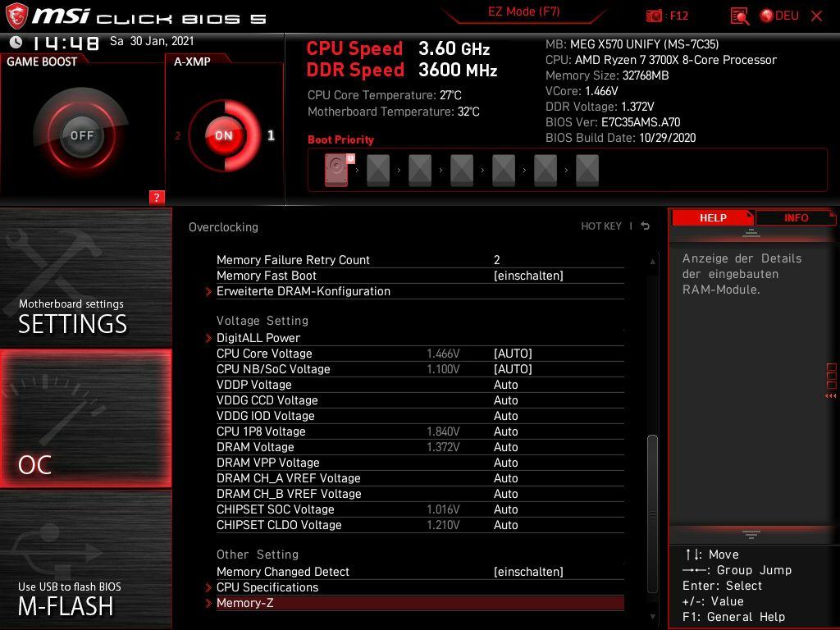Screen dimensions: 840x630
Task: Click the 14:48 time display
Action: [66, 43]
